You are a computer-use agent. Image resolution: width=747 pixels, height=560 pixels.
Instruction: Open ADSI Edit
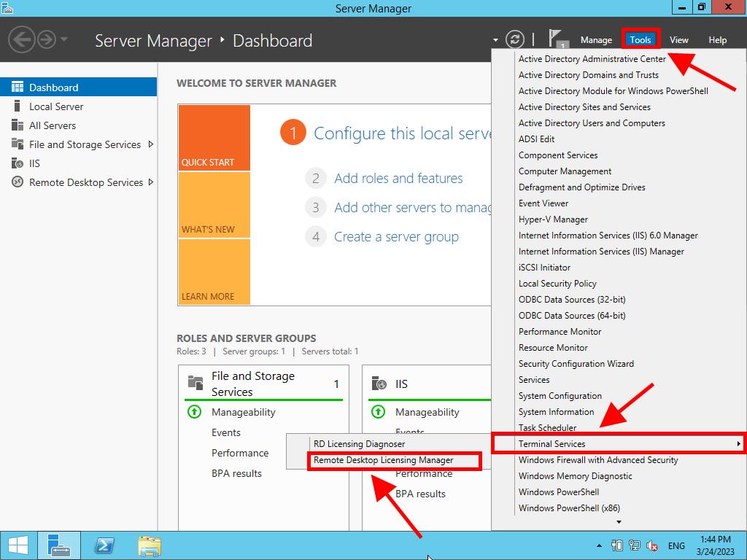point(536,139)
